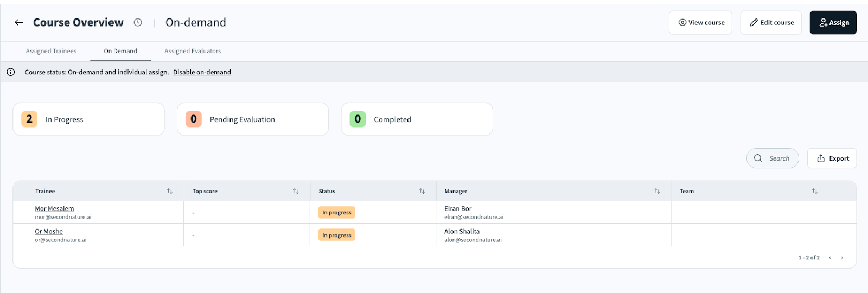Open trainee Mor Mesalem's details
Viewport: 868px width, 293px height.
click(x=54, y=208)
